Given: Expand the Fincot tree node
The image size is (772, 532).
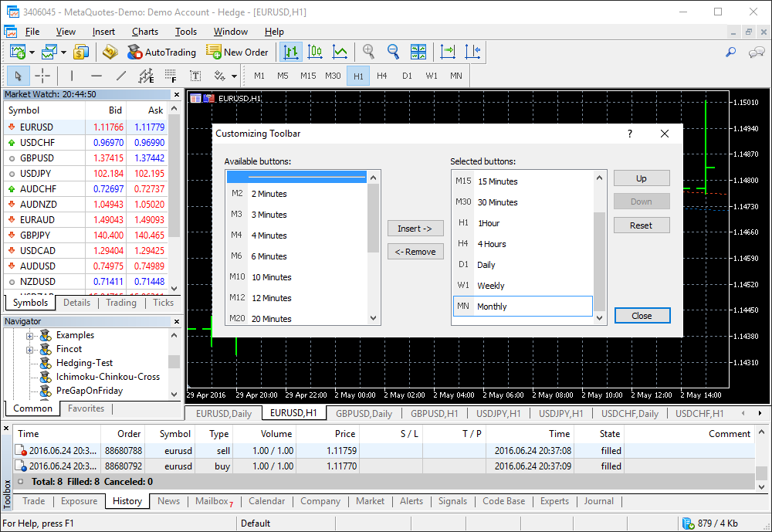Looking at the screenshot, I should (x=31, y=349).
